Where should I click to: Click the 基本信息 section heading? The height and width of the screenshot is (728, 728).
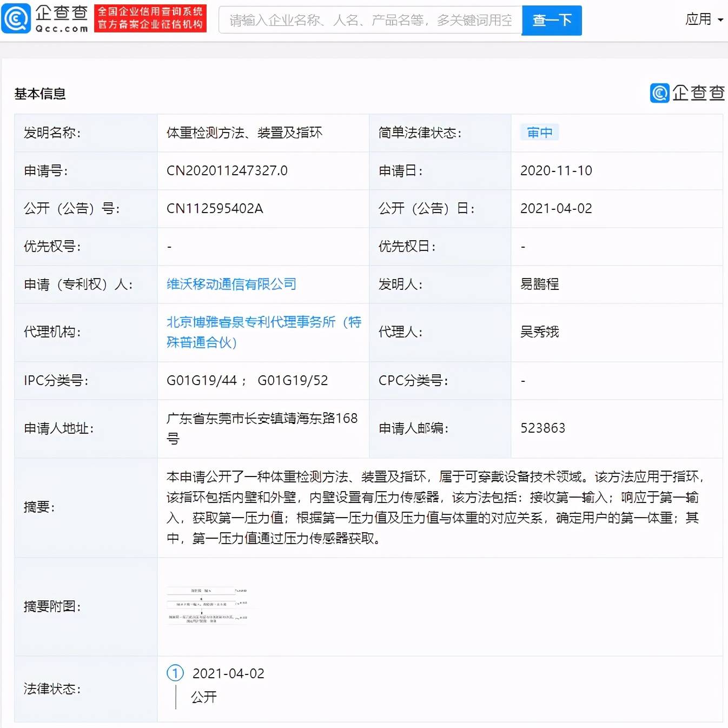pos(40,94)
